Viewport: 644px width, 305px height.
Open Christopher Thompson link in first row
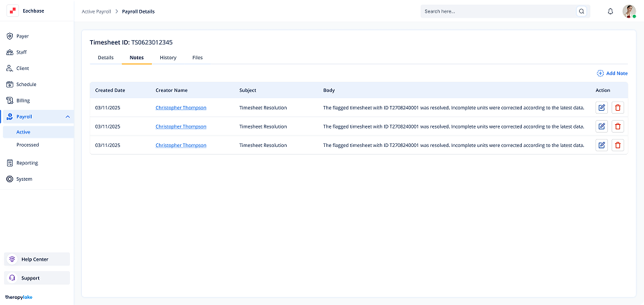[181, 108]
